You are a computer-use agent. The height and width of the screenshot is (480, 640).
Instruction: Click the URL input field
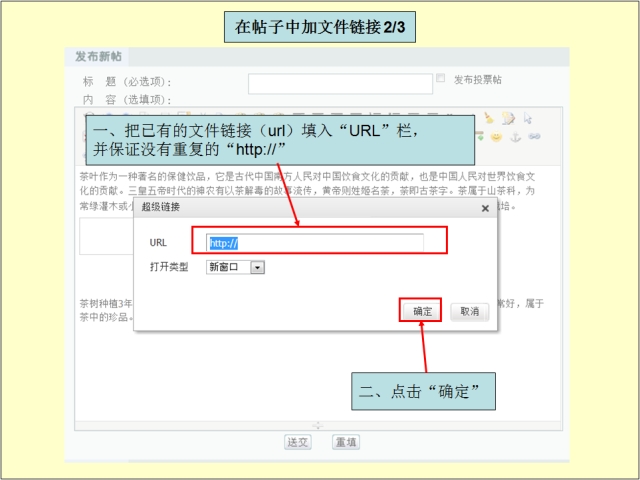[315, 243]
